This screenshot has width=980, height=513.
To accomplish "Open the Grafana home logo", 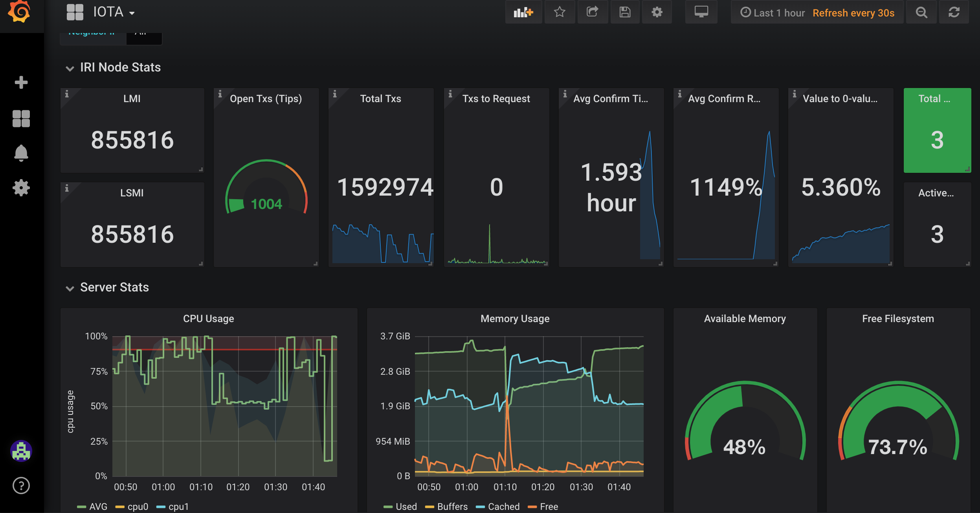I will [19, 12].
